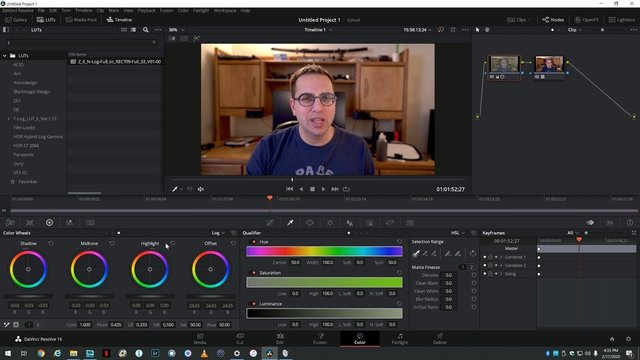This screenshot has height=360, width=640.
Task: Toggle the Media Pool panel button
Action: (81, 20)
